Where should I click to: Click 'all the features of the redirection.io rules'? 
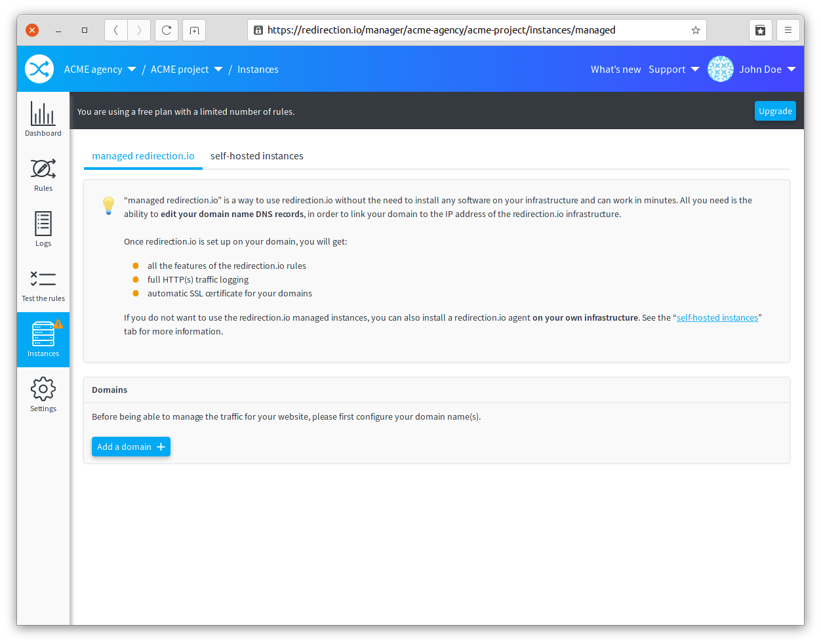pyautogui.click(x=227, y=266)
